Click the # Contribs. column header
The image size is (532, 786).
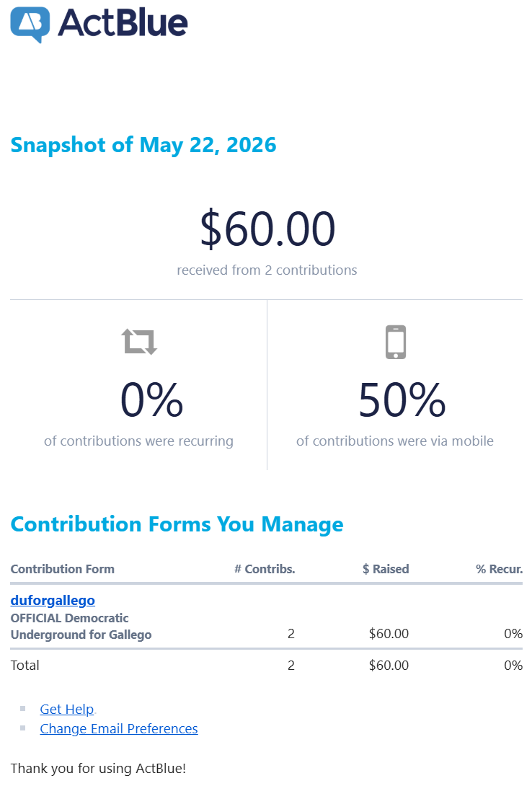(265, 569)
